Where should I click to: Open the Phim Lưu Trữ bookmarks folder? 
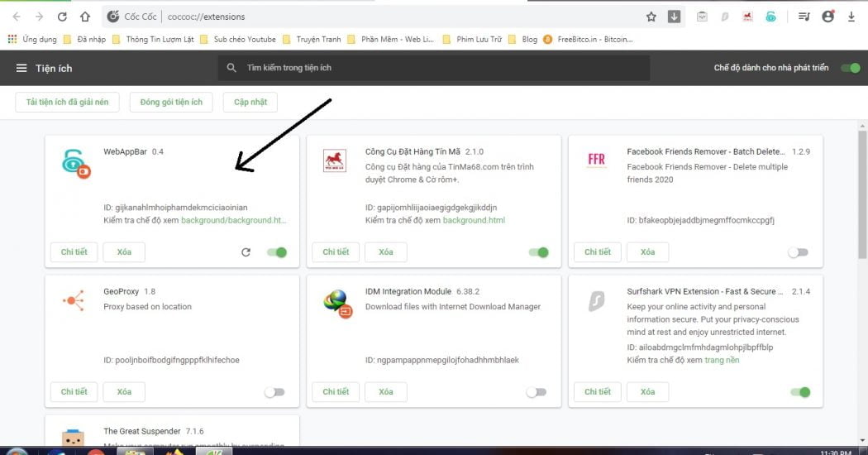pyautogui.click(x=472, y=40)
